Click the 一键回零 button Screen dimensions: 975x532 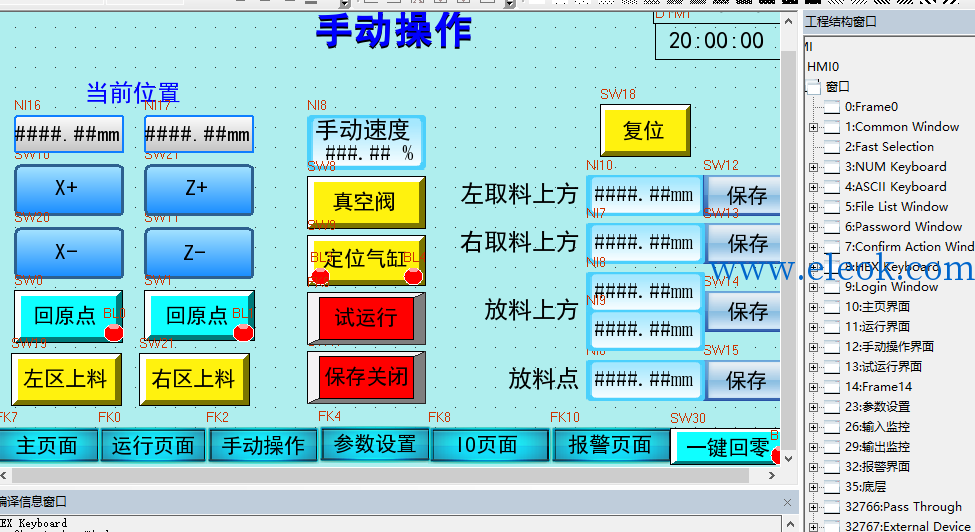(x=725, y=447)
